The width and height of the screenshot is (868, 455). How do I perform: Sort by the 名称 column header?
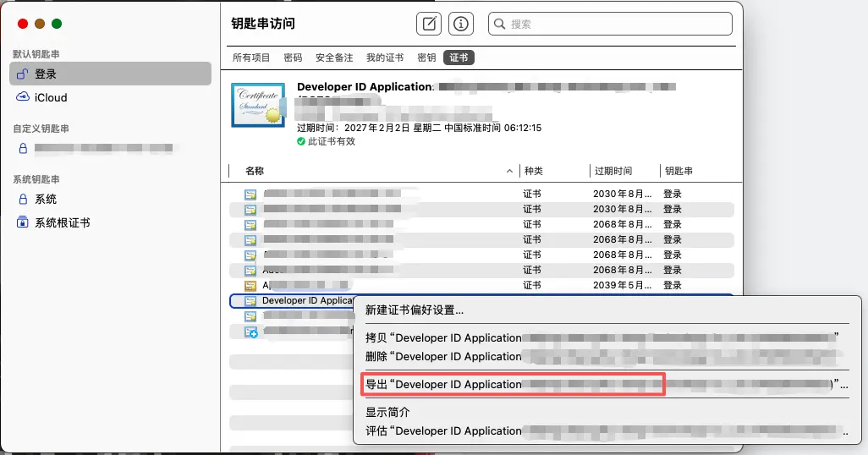tap(255, 171)
